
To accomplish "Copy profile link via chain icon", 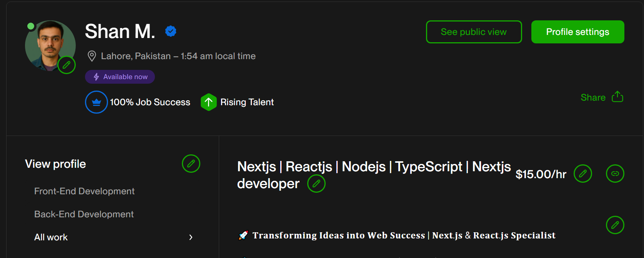I will click(615, 174).
